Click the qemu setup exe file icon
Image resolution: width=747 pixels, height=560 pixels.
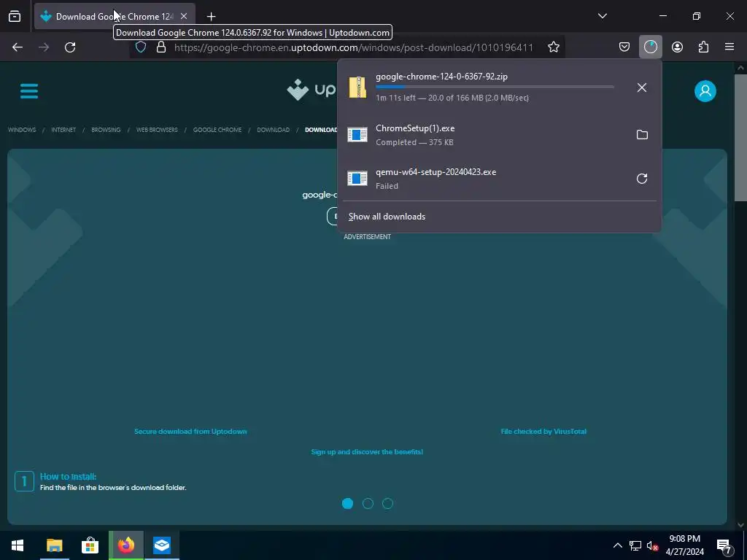click(357, 179)
